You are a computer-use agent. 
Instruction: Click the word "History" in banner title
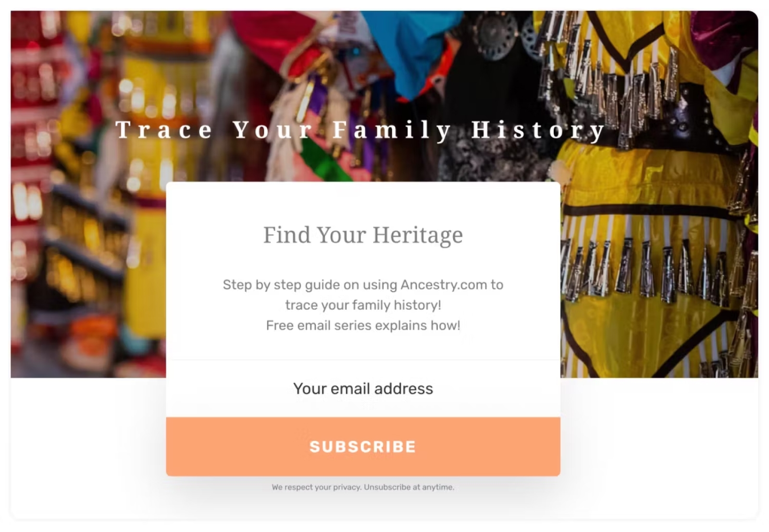click(538, 130)
